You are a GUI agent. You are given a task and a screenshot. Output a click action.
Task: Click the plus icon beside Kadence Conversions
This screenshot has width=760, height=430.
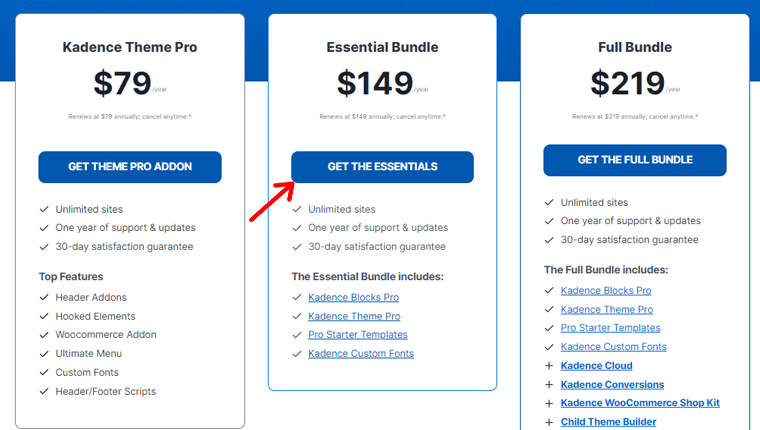[549, 385]
